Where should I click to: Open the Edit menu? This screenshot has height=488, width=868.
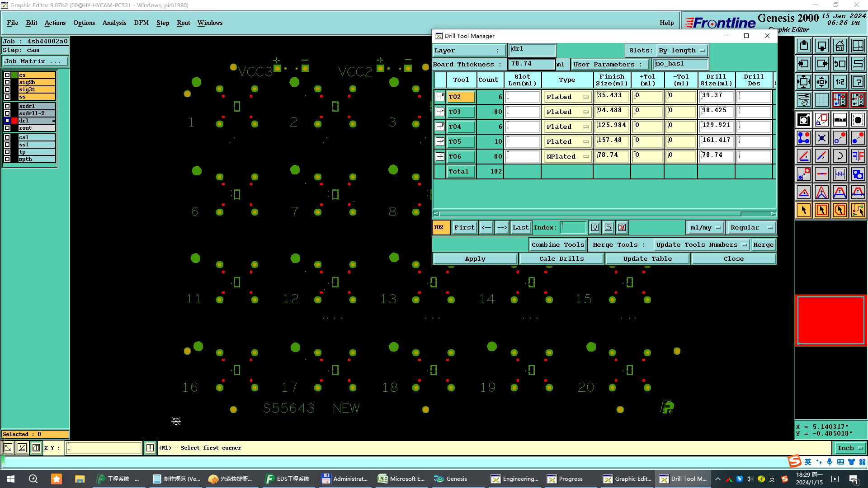coord(32,23)
